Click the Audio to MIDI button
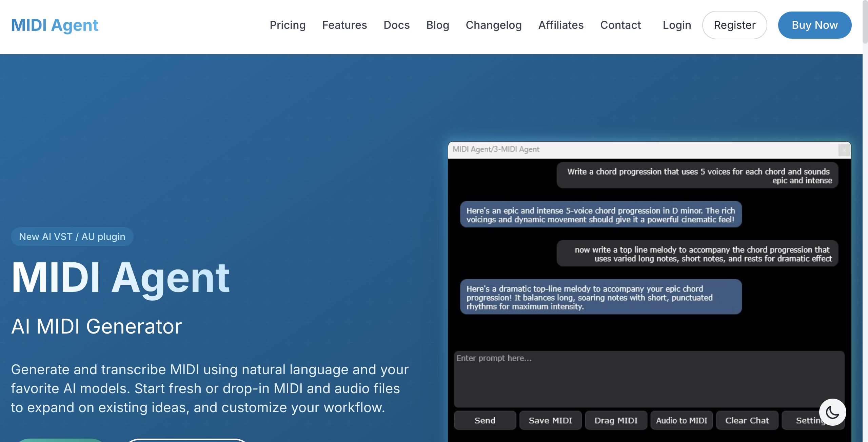Image resolution: width=868 pixels, height=442 pixels. click(682, 420)
